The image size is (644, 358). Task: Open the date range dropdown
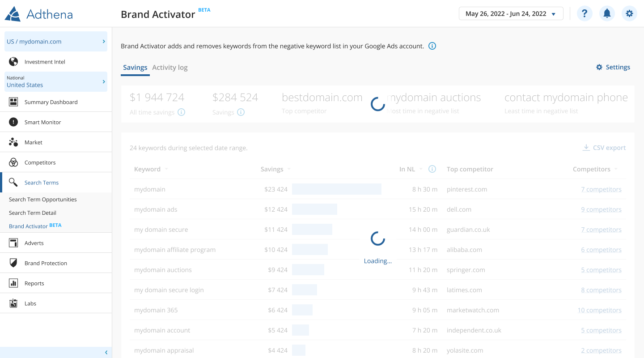pyautogui.click(x=511, y=14)
